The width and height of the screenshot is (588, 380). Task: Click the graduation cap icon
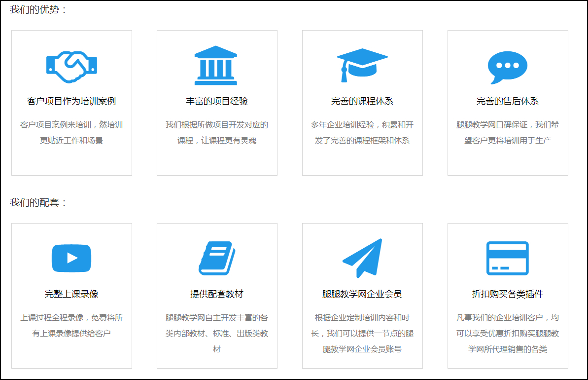point(362,65)
